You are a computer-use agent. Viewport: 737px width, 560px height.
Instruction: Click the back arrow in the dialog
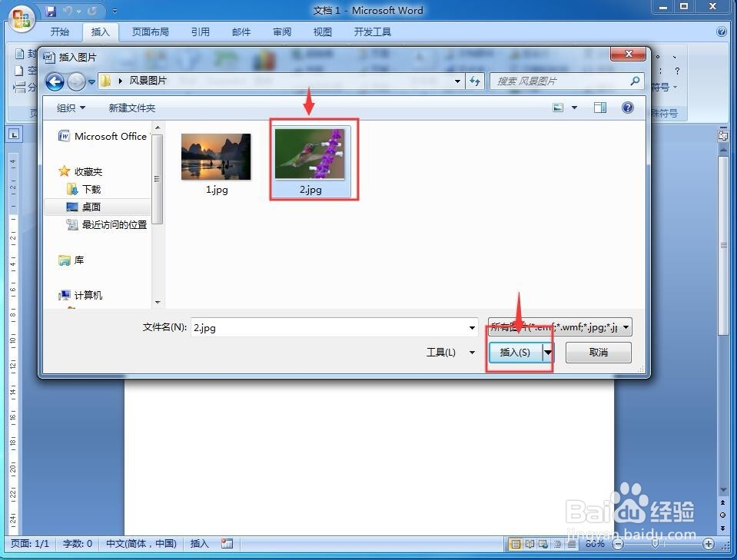(55, 81)
